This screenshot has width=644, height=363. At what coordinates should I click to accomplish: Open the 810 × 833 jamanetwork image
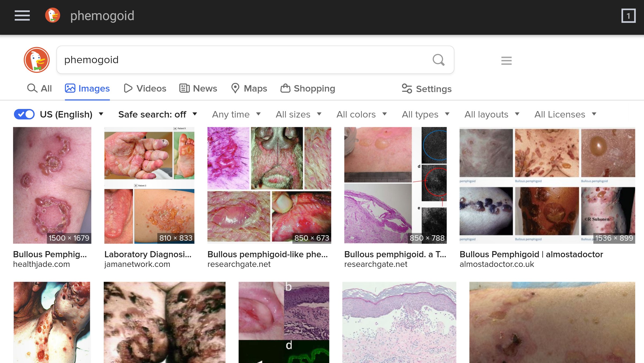[x=149, y=185]
